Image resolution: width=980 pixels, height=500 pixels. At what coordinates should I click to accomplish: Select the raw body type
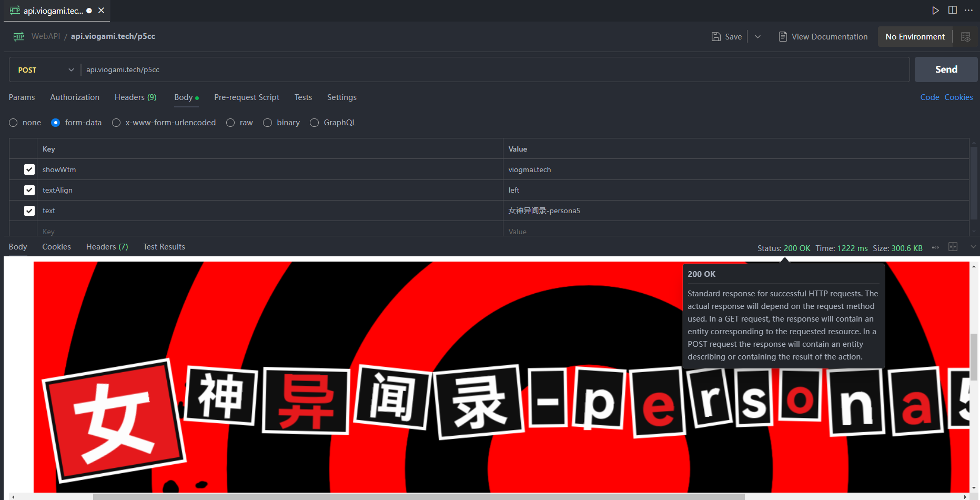tap(230, 123)
